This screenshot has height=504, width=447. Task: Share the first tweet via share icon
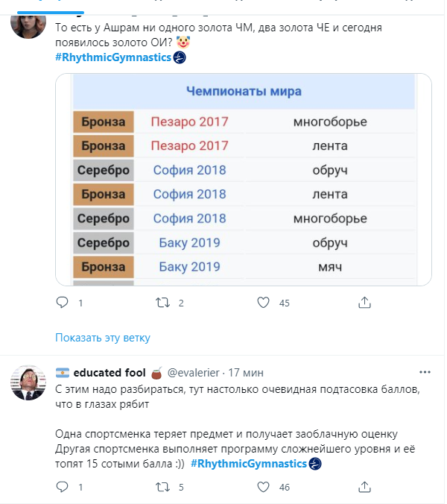tap(364, 303)
